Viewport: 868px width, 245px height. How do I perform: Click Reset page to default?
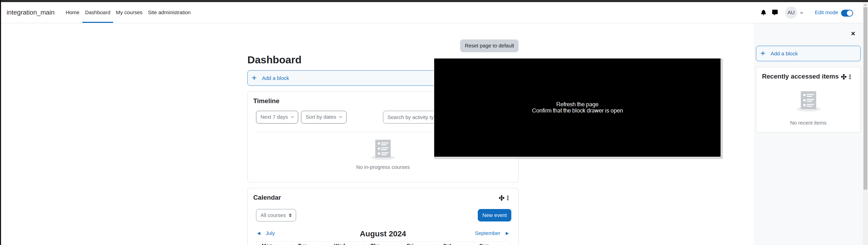coord(489,46)
